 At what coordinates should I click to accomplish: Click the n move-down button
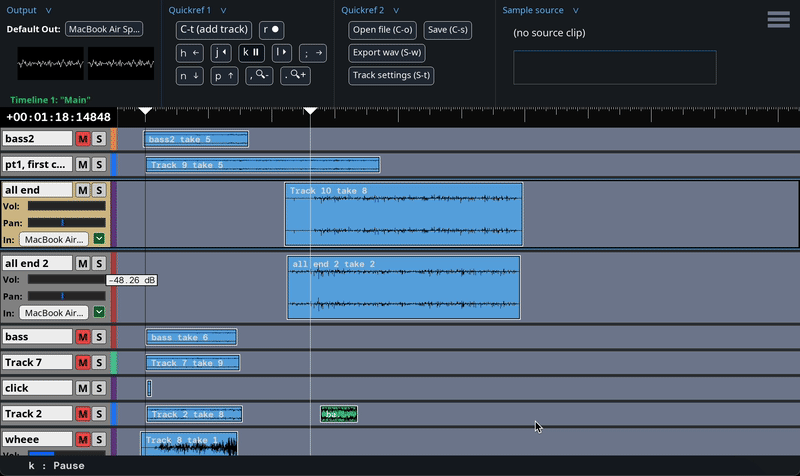pos(190,76)
